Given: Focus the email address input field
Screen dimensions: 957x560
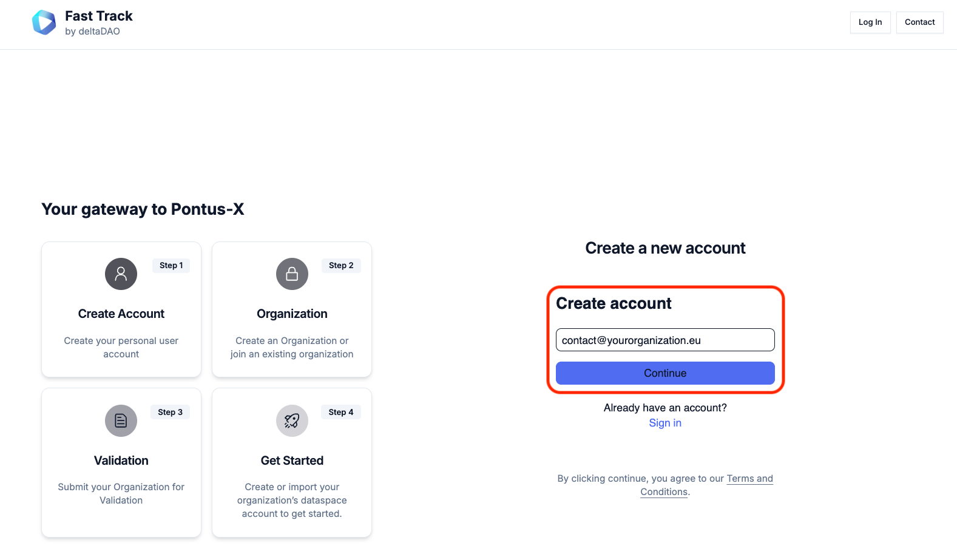Looking at the screenshot, I should [x=665, y=340].
